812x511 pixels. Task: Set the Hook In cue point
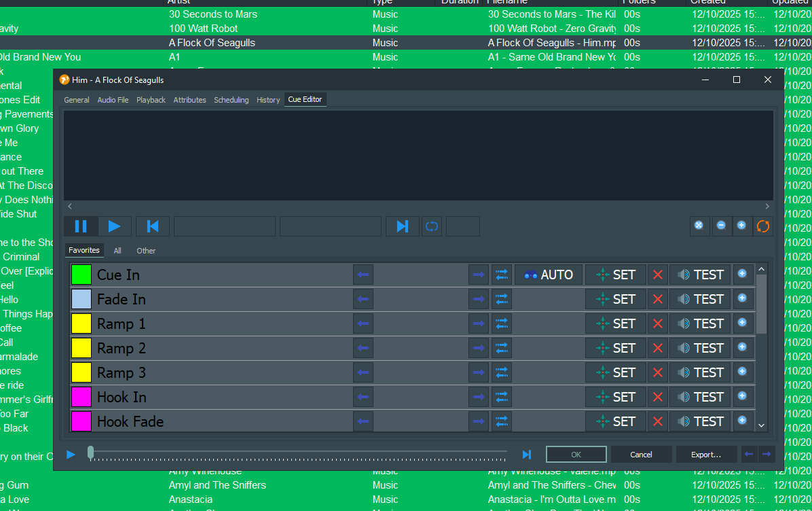click(x=616, y=397)
